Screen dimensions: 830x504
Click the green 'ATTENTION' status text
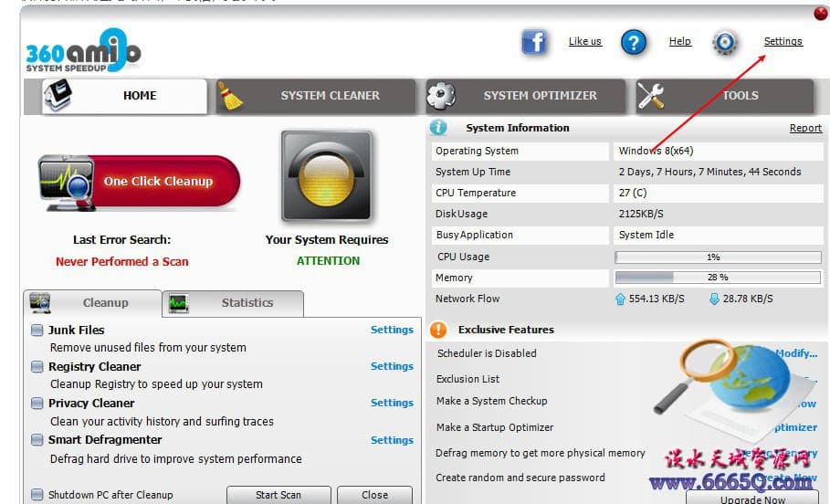[x=328, y=260]
